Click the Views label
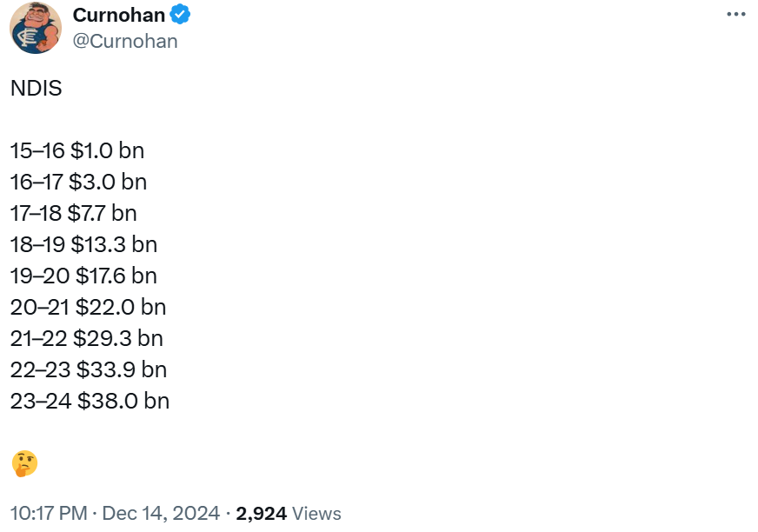The image size is (758, 532). click(x=316, y=514)
